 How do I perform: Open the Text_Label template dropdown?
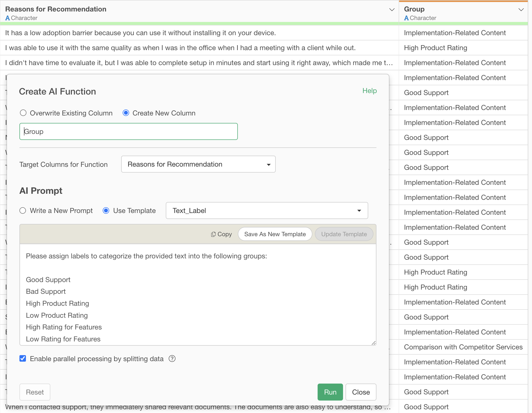(x=267, y=211)
